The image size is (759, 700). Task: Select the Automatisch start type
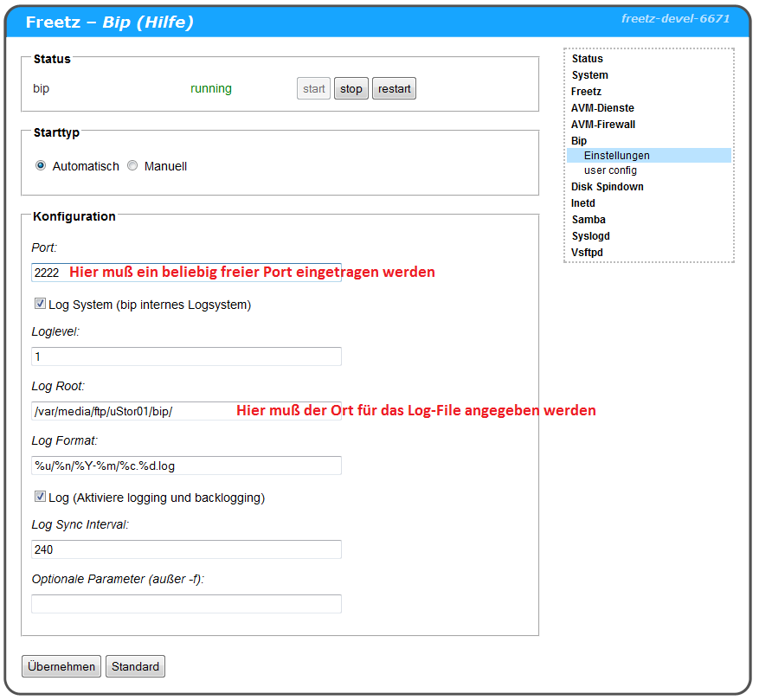[41, 166]
